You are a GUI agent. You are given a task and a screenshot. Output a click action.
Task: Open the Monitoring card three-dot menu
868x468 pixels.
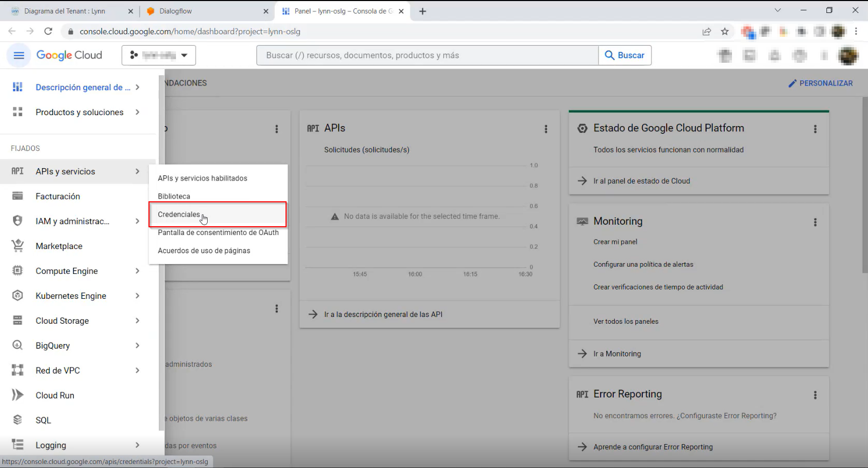tap(815, 223)
